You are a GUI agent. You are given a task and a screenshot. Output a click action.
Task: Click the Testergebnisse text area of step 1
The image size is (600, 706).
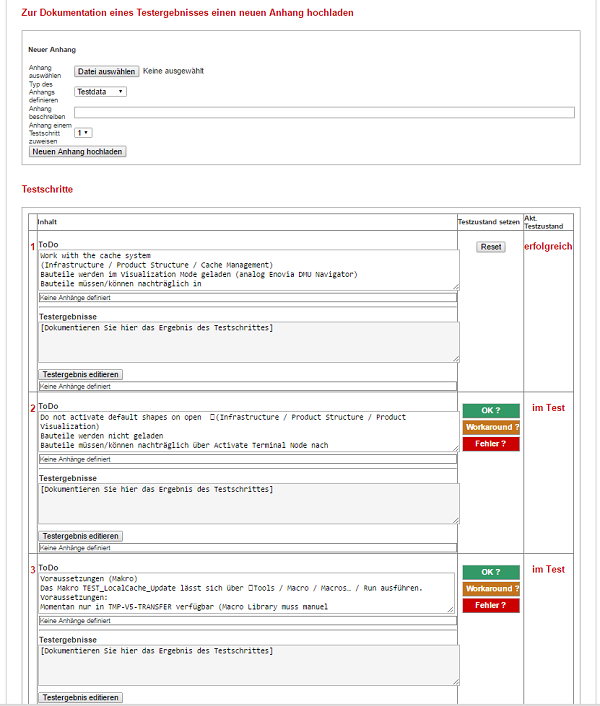(249, 342)
